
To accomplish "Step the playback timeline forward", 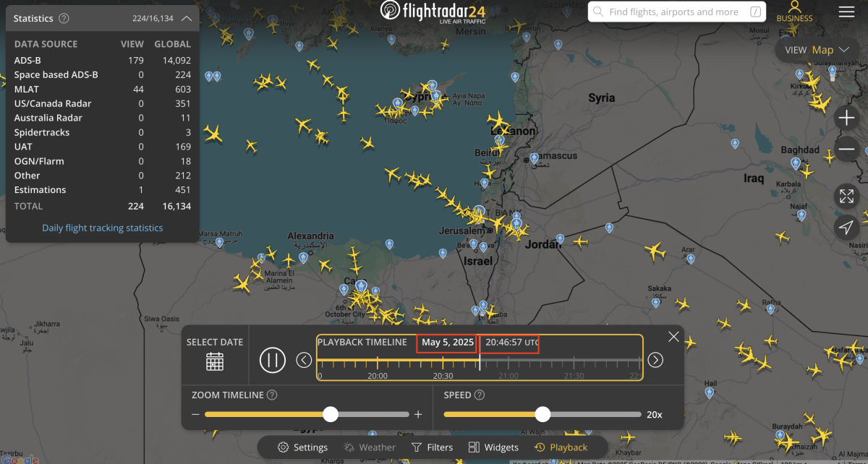I will point(655,360).
